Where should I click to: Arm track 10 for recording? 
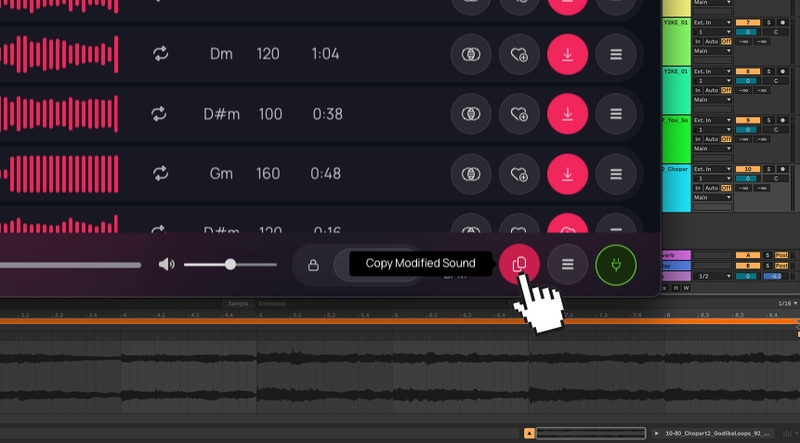[x=783, y=169]
